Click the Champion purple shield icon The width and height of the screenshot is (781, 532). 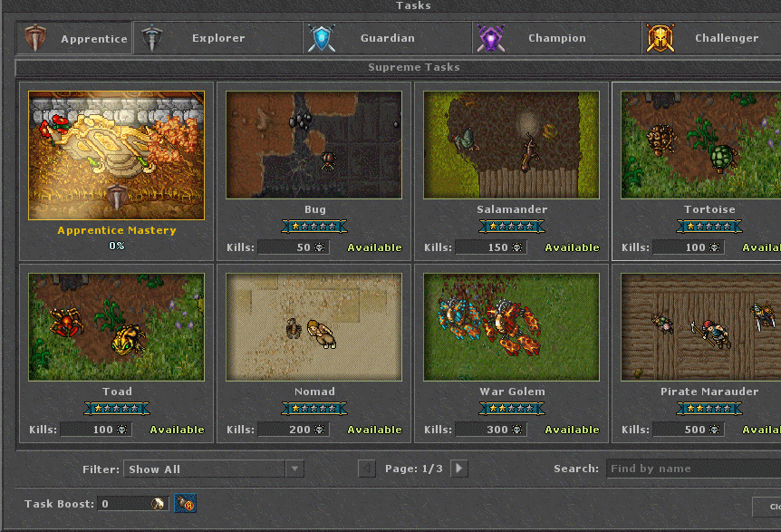pyautogui.click(x=491, y=38)
